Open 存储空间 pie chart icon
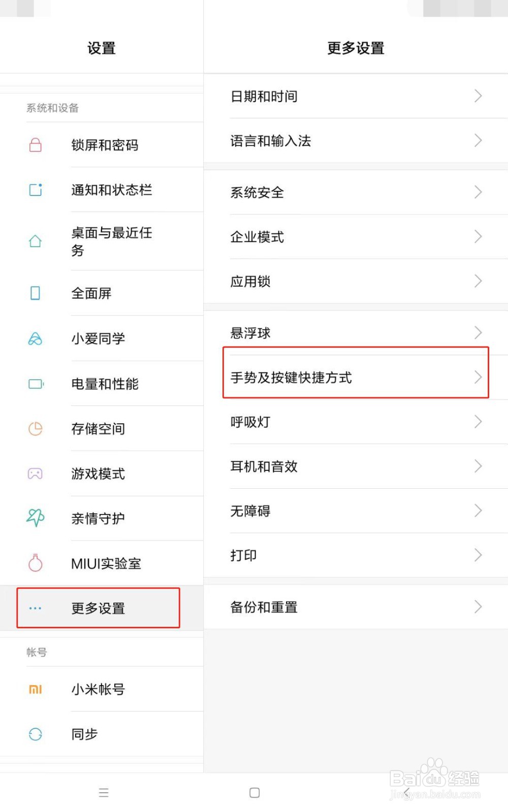508x812 pixels. [35, 429]
